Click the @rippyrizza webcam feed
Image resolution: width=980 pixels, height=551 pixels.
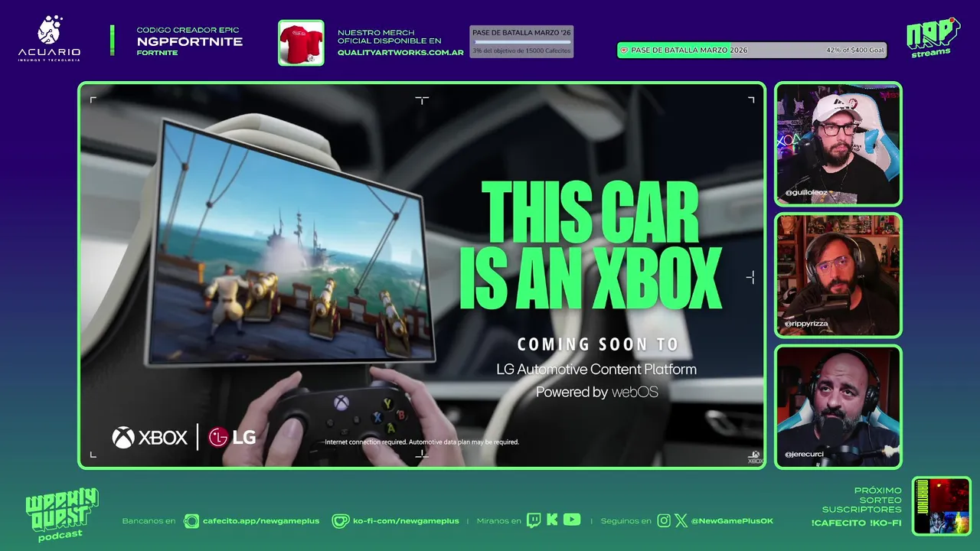(838, 275)
